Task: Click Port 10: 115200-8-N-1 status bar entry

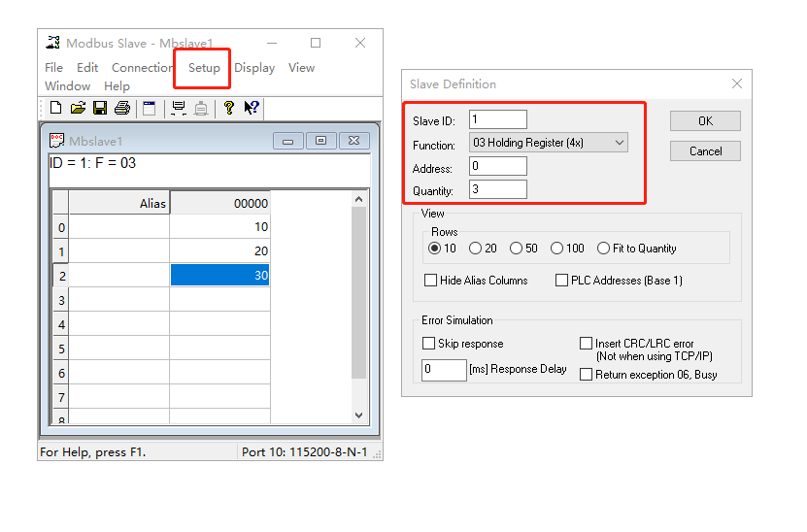Action: 305,452
